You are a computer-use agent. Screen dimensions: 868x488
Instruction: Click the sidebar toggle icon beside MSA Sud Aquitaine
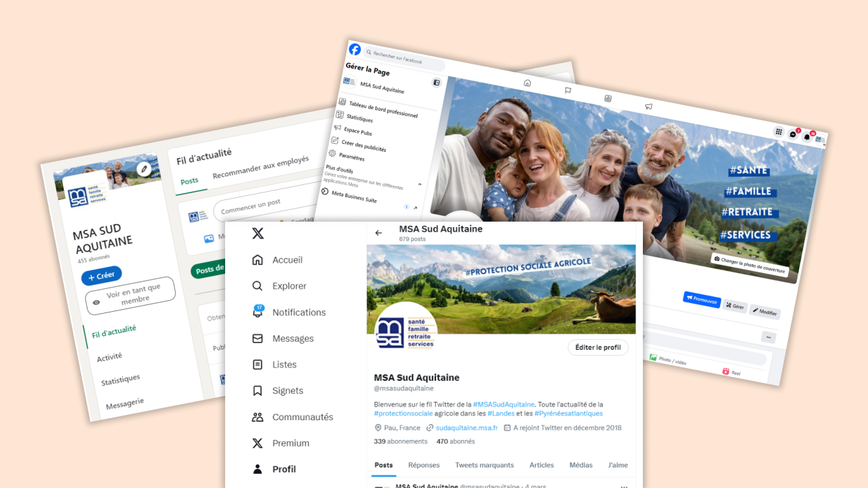point(437,83)
